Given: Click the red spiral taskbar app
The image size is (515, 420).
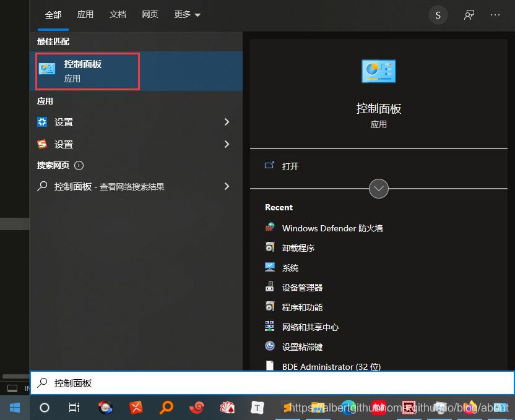Looking at the screenshot, I should pos(197,408).
